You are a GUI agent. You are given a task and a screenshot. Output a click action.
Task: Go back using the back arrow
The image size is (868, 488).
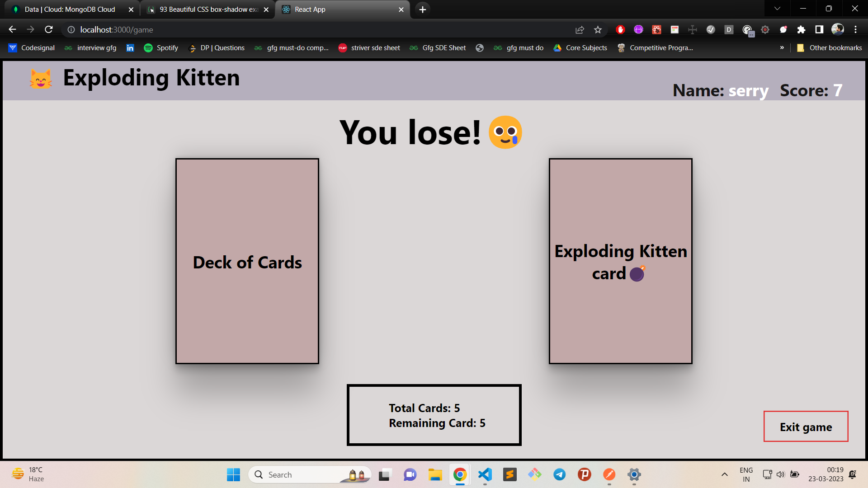[x=12, y=29]
